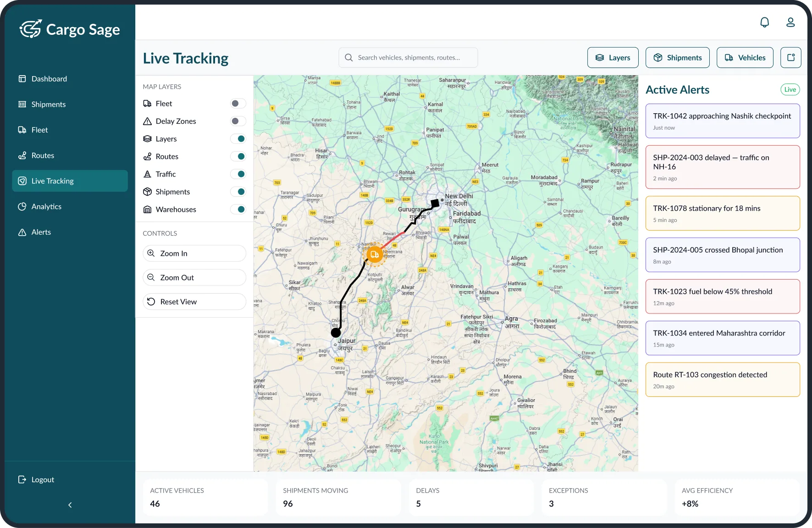Screen dimensions: 812x528
Task: Enable the Delay Zones layer
Action: click(x=238, y=121)
